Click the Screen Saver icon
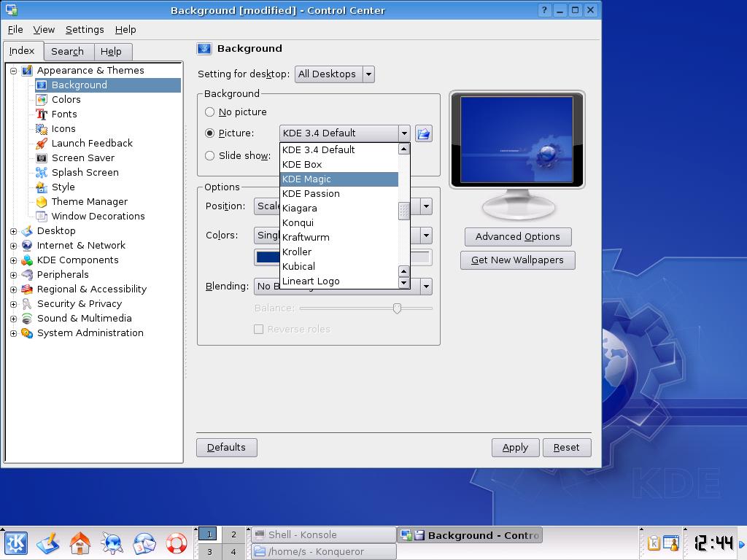Screen dimensions: 747x560 pos(42,158)
